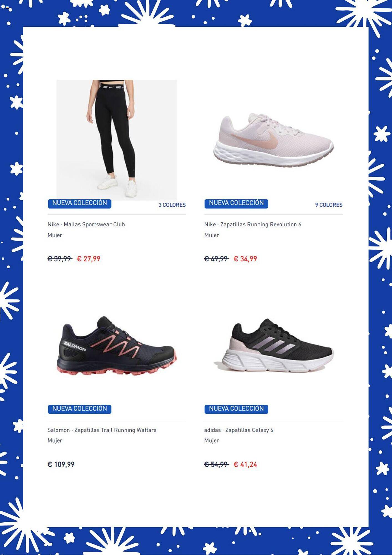Click the Nueva Colección badge under the leggings

tap(80, 203)
